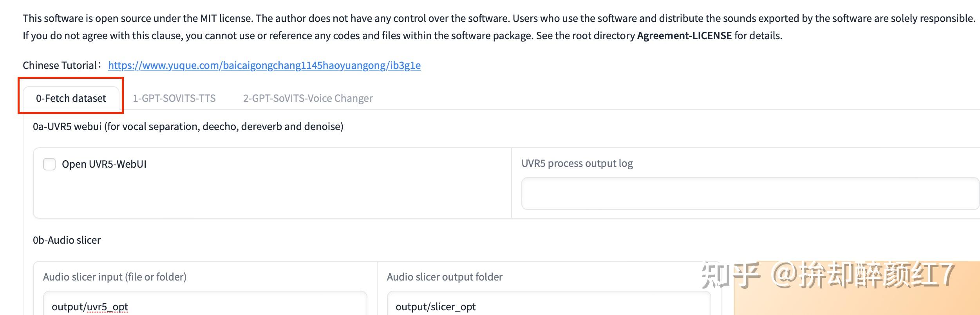
Task: Click the "0b-Audio slicer" section heading
Action: (x=67, y=240)
